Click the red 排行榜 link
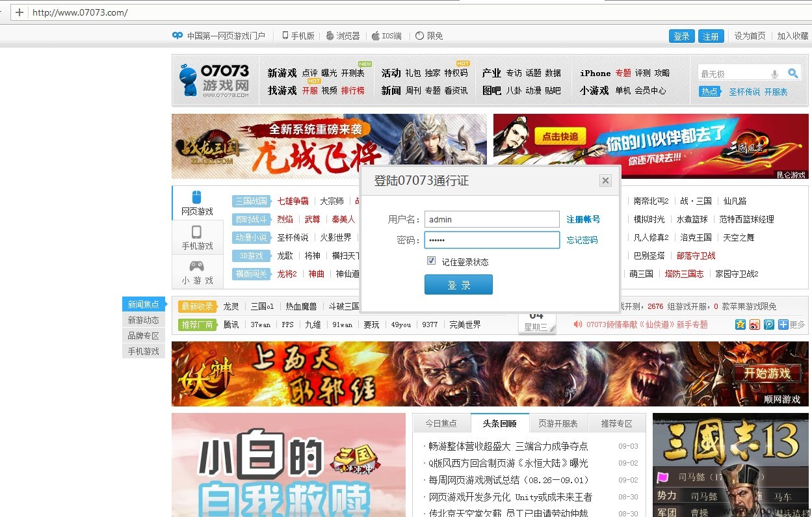 click(x=352, y=90)
